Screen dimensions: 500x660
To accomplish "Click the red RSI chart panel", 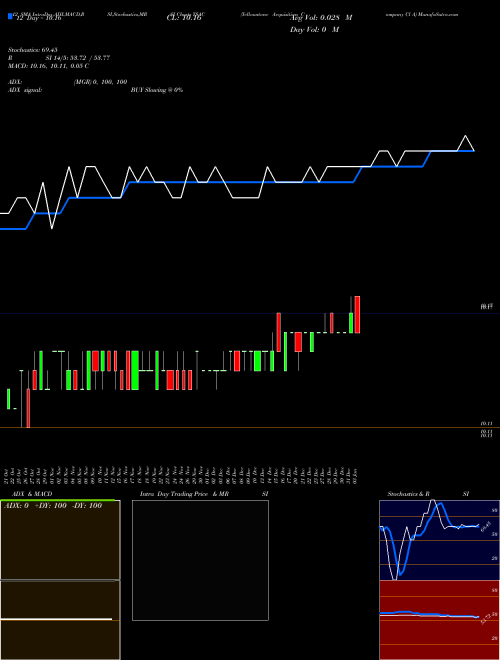I will (x=439, y=620).
